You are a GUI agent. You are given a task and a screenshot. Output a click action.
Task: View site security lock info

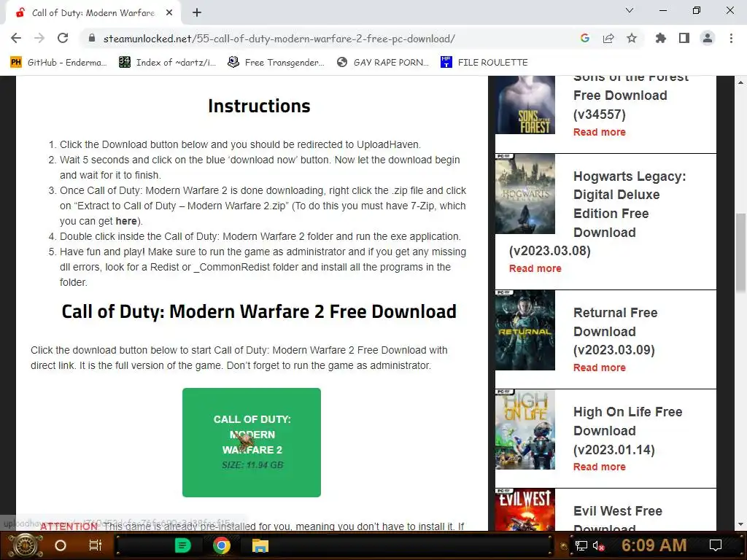pos(92,38)
